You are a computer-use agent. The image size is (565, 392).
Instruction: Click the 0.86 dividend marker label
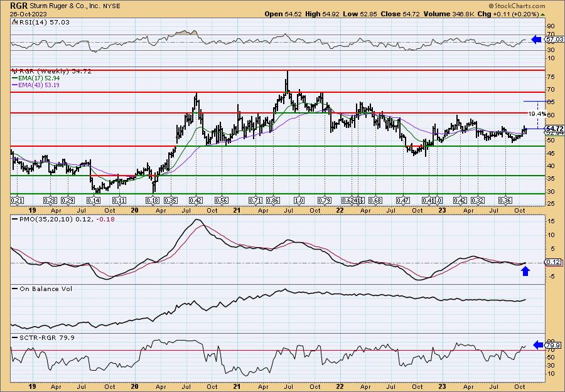(273, 200)
